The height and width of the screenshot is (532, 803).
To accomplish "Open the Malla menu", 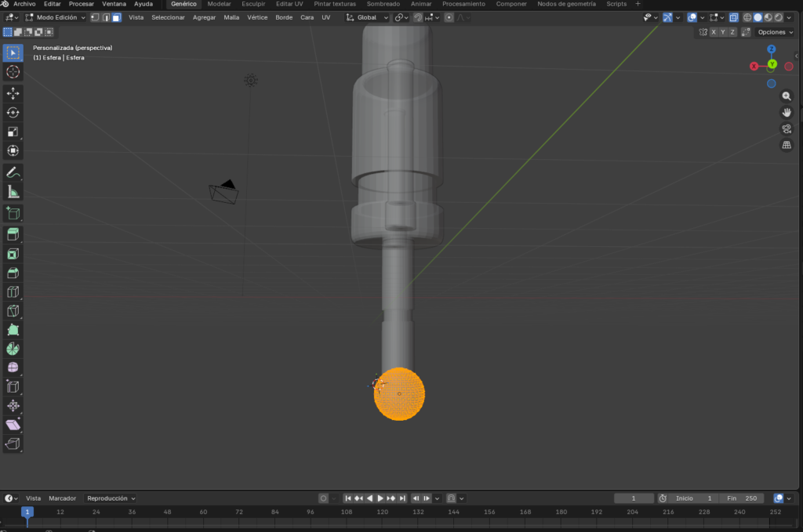I will [x=231, y=17].
